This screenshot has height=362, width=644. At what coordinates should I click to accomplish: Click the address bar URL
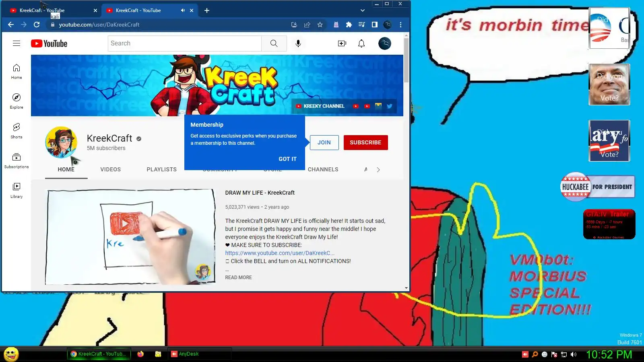click(x=99, y=25)
